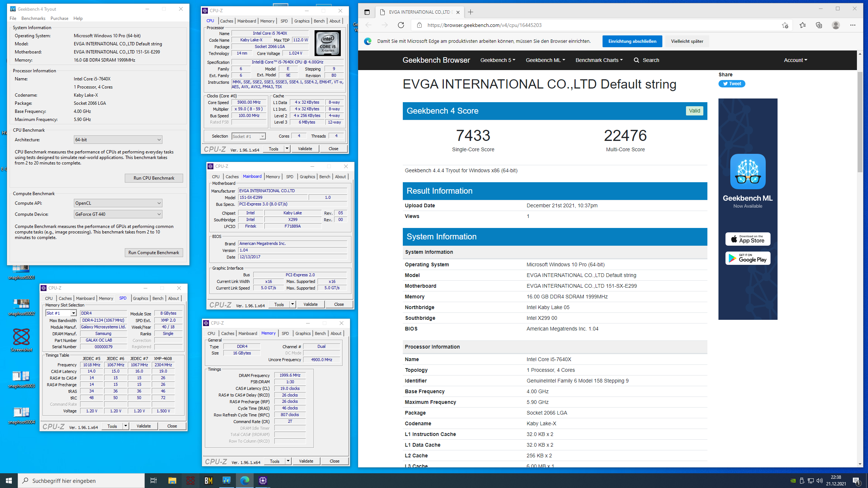Open Edge favorites list icon
The image size is (868, 488).
point(802,25)
